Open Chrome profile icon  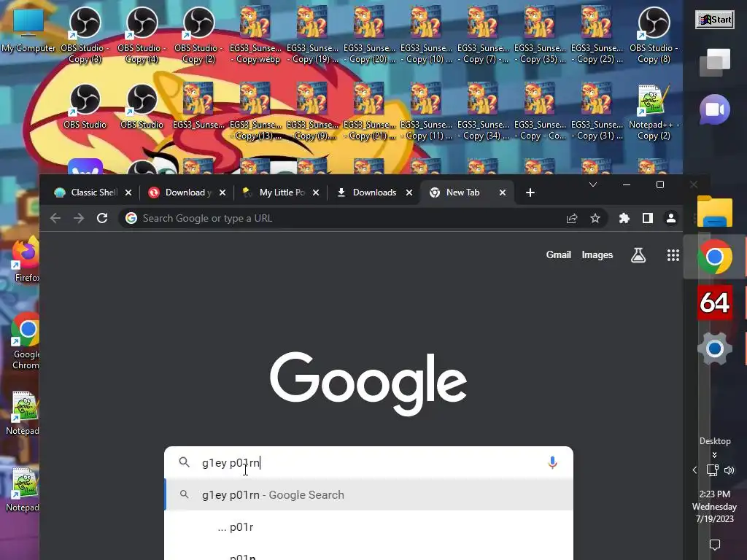[671, 218]
